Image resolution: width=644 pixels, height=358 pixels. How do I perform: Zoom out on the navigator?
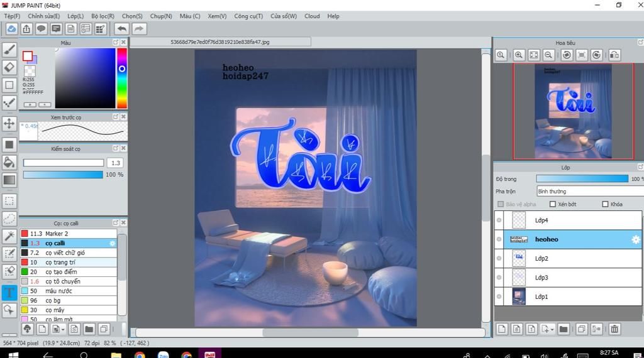tap(548, 55)
